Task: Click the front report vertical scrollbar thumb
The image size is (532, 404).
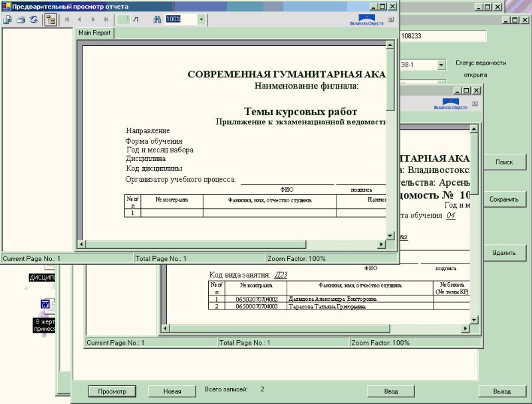Action: [390, 79]
